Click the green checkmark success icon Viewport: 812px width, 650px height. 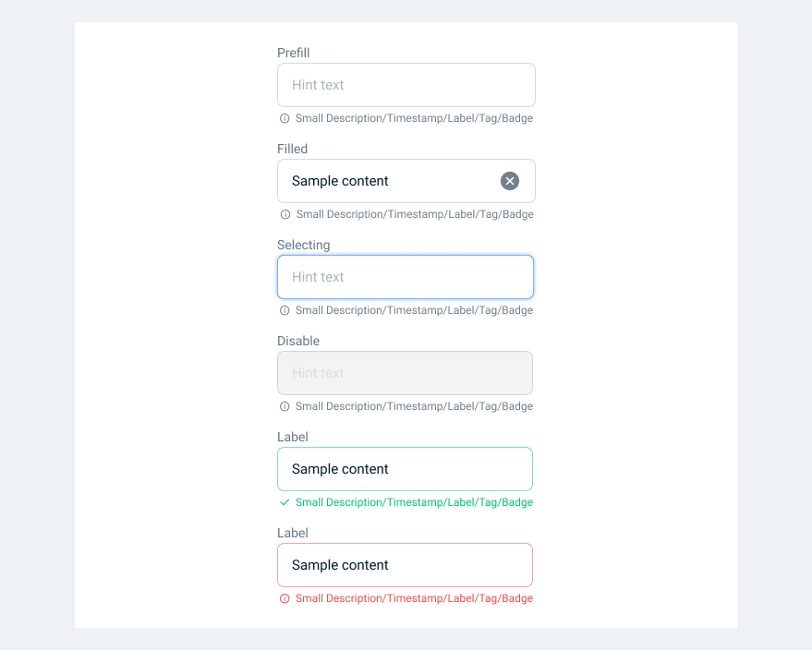coord(285,502)
